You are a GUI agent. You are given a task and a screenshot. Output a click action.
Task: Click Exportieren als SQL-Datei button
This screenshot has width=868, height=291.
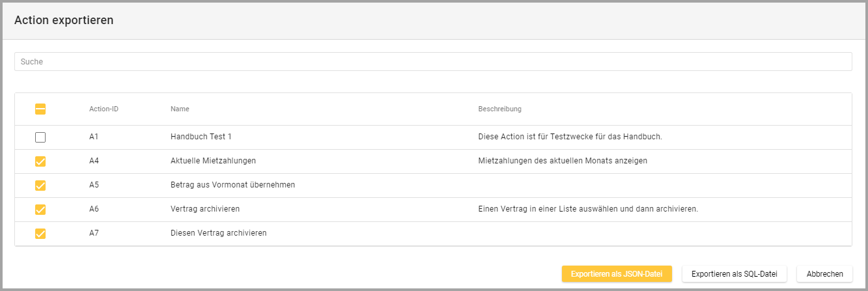click(735, 274)
